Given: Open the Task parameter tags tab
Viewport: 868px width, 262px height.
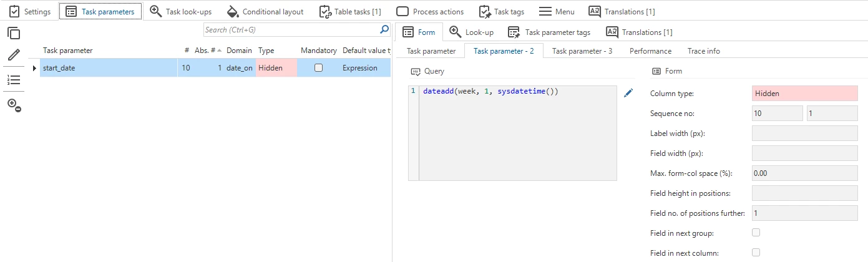Looking at the screenshot, I should coord(549,32).
